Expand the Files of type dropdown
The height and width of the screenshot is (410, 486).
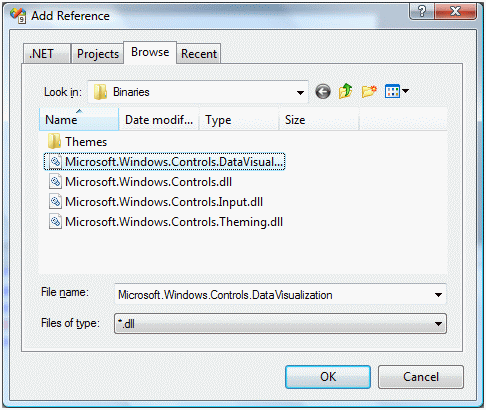pos(438,324)
